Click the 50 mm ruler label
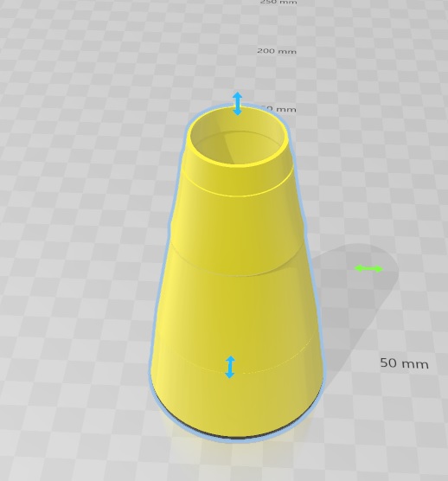 point(404,363)
